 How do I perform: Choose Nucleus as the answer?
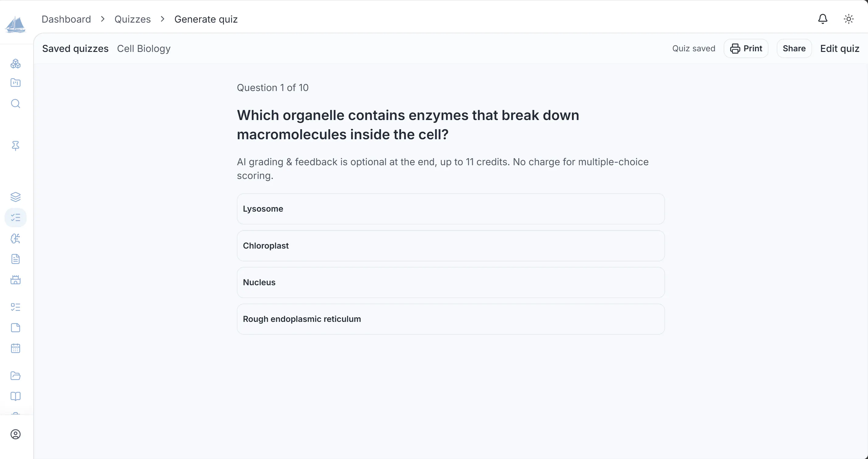click(450, 282)
